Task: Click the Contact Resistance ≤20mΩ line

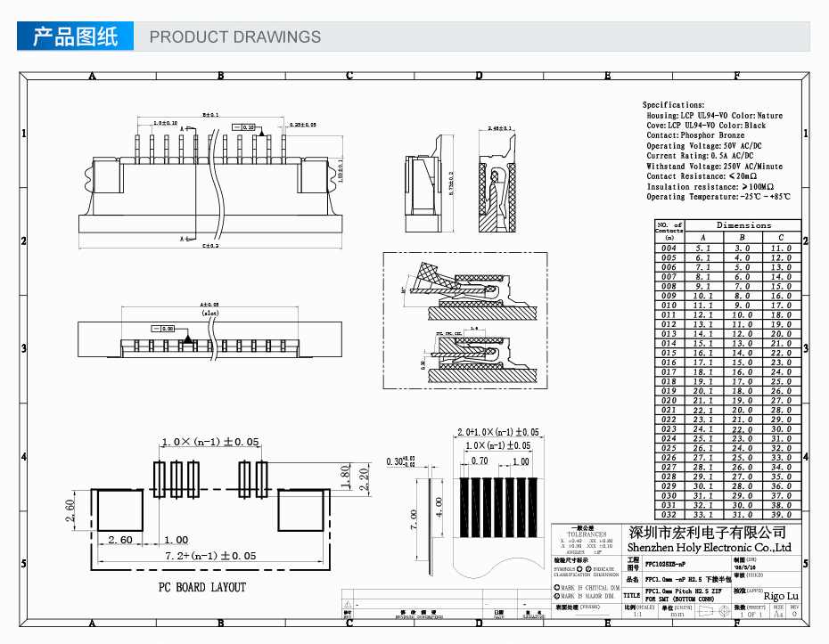Action: [701, 176]
